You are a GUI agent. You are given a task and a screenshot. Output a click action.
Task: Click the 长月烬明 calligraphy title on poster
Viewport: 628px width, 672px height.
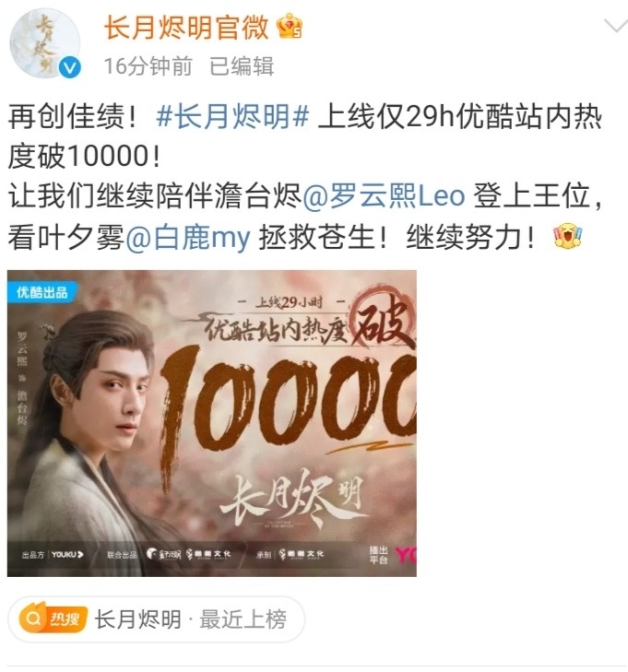pyautogui.click(x=293, y=498)
